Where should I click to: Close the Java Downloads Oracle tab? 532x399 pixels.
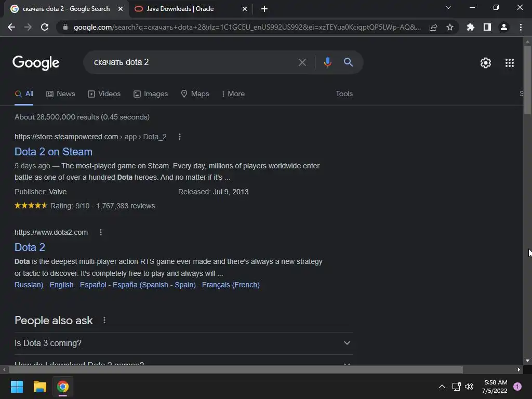click(x=245, y=9)
